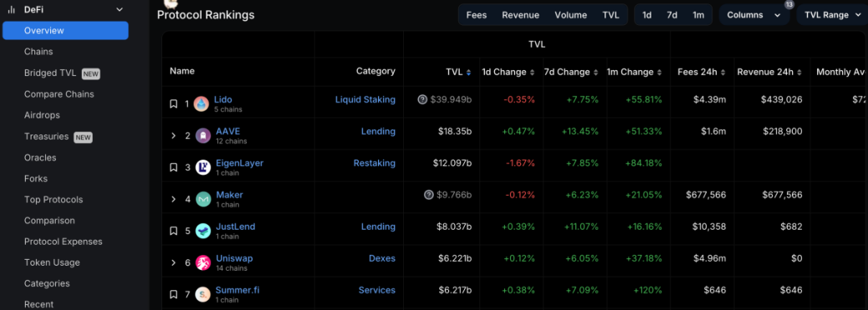
Task: Open the Lido protocol link
Action: [x=223, y=99]
